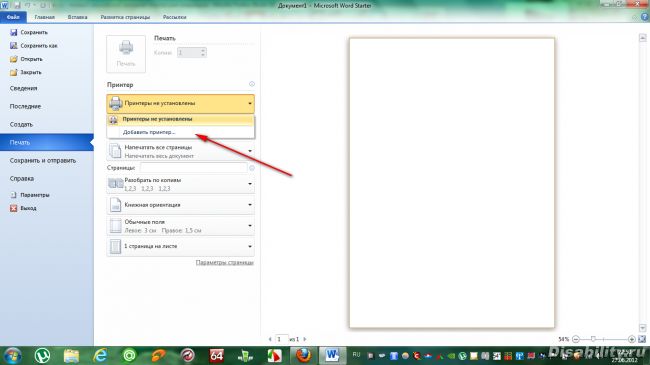The width and height of the screenshot is (650, 365).
Task: Open Сохранить и отправить in sidebar
Action: 43,161
